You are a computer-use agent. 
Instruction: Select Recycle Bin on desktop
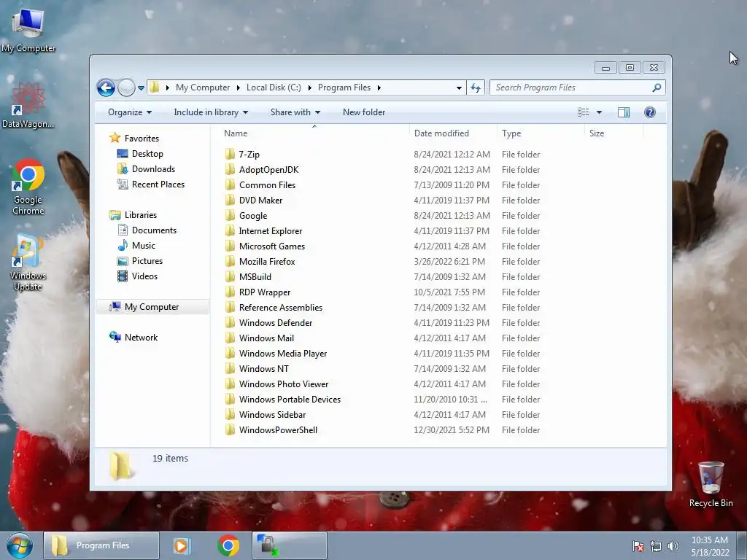coord(711,484)
